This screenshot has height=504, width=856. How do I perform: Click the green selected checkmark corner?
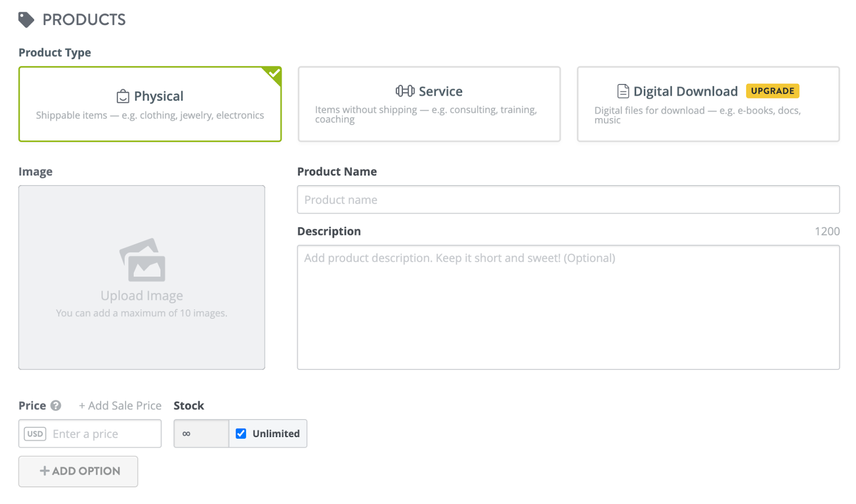click(274, 73)
